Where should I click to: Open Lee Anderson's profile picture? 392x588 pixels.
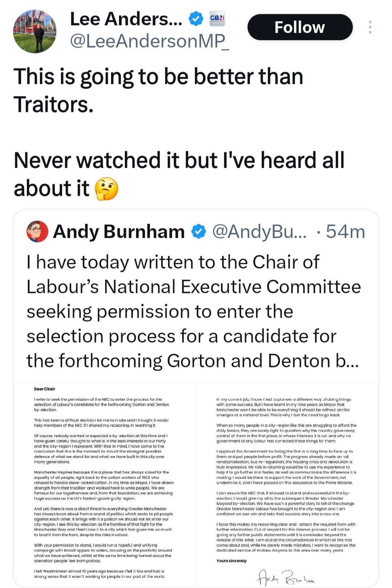coord(35,31)
